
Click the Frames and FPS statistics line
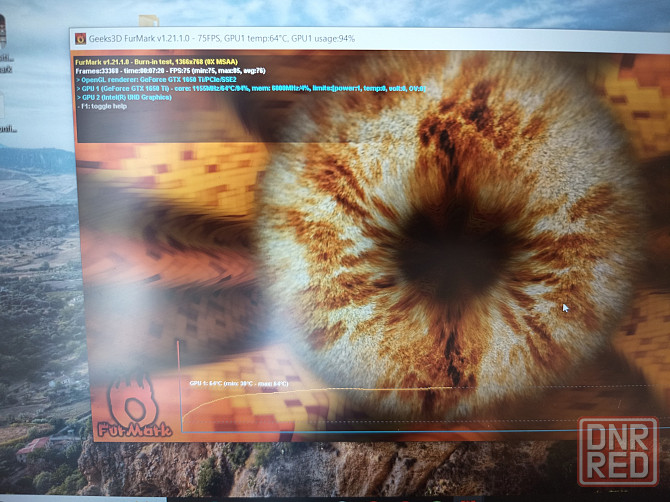click(170, 70)
